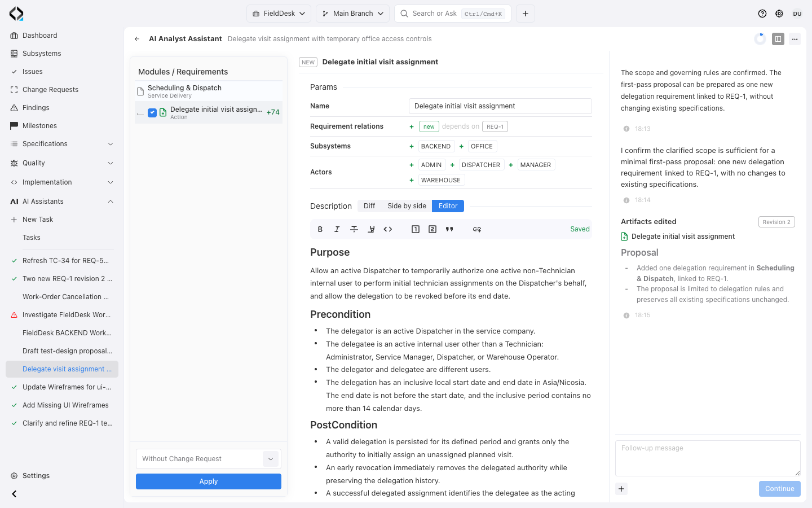Screen dimensions: 812x508
Task: Click the plus before the WAREHOUSE actor
Action: [412, 181]
